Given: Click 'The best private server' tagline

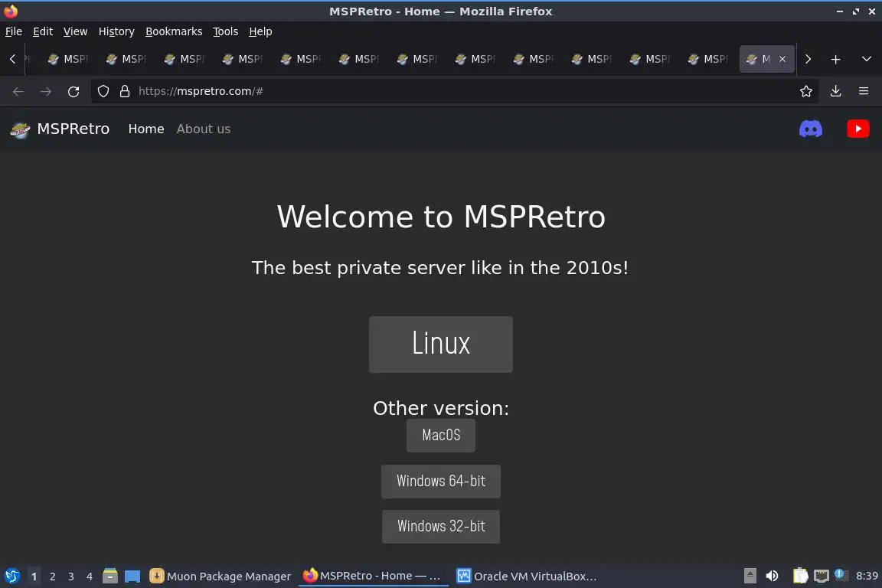Looking at the screenshot, I should pyautogui.click(x=440, y=268).
